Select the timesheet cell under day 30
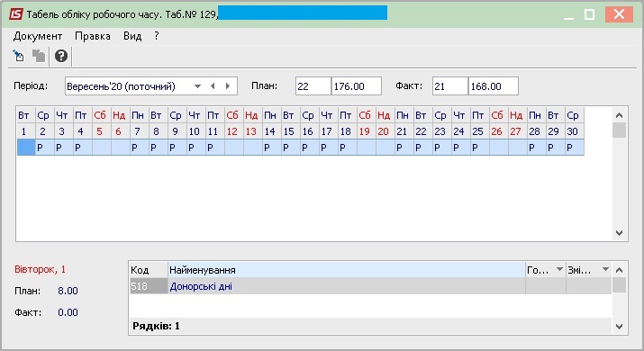The height and width of the screenshot is (351, 644). point(575,148)
